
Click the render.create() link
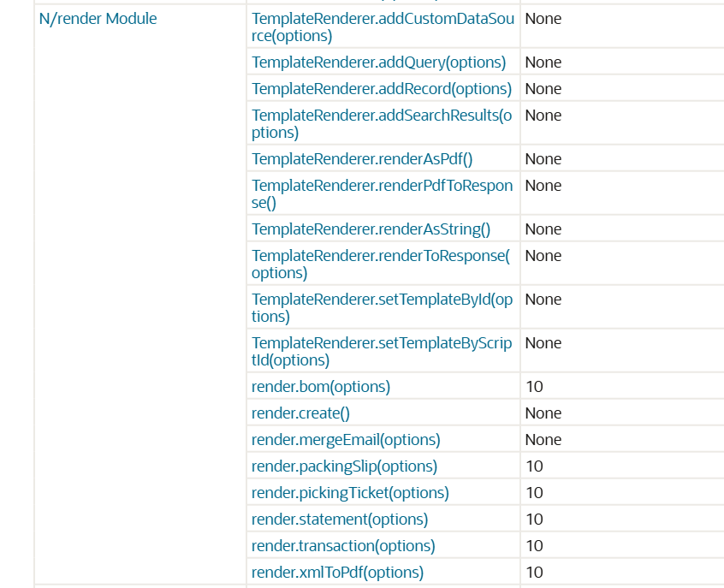pos(300,413)
